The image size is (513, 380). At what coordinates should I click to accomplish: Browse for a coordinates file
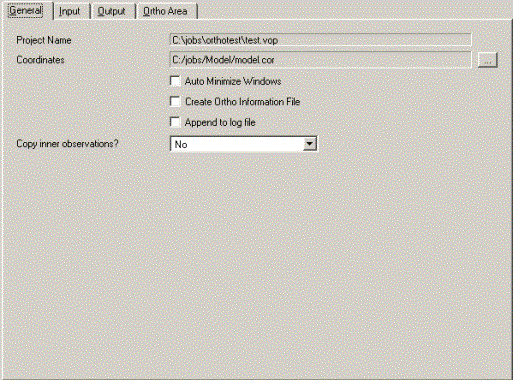(x=487, y=60)
